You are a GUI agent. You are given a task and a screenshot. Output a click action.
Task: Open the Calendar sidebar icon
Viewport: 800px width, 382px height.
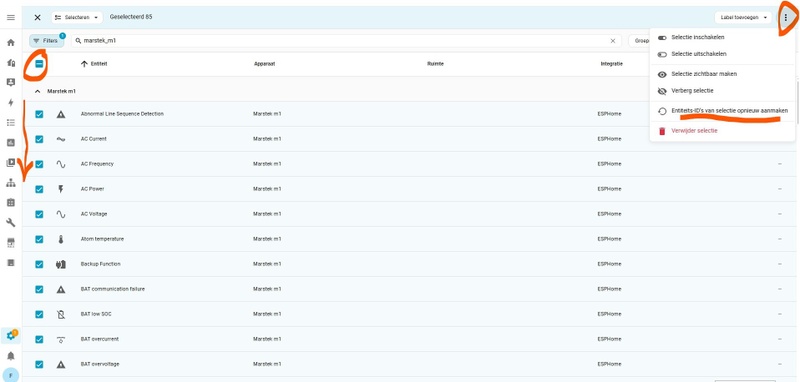tap(11, 202)
